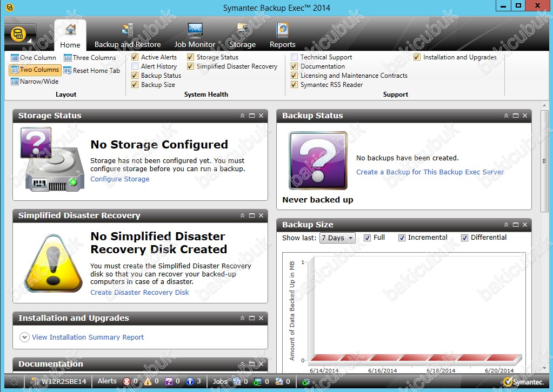Collapse the Simplified Disaster Recovery panel
The width and height of the screenshot is (553, 392).
coord(242,215)
